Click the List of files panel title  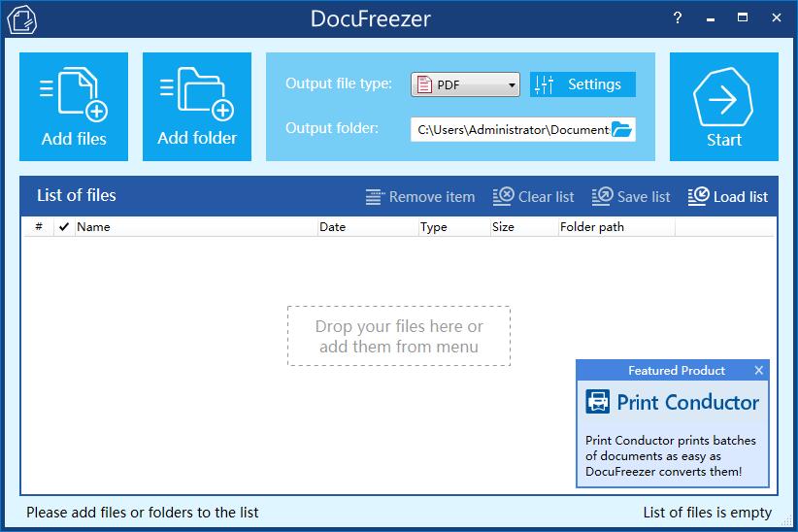click(77, 195)
